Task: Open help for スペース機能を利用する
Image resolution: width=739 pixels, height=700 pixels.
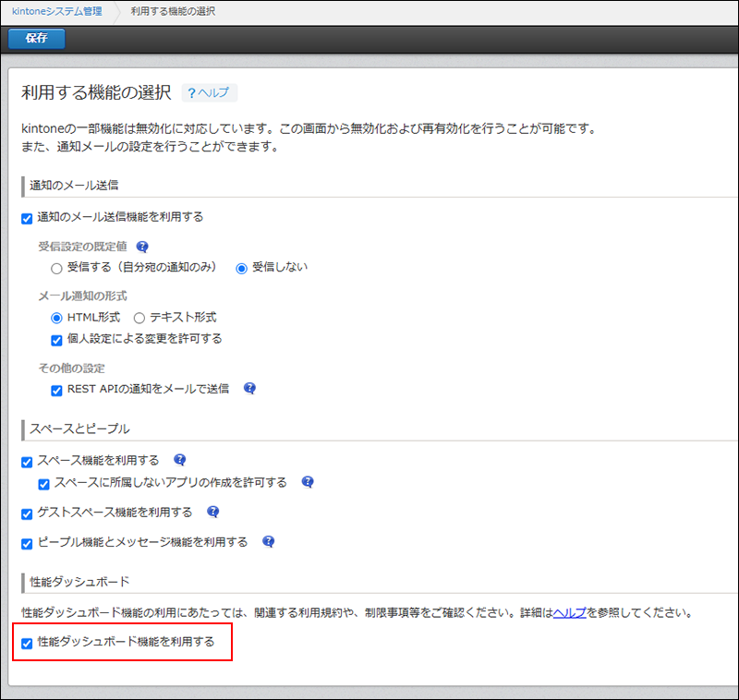Action: point(179,459)
